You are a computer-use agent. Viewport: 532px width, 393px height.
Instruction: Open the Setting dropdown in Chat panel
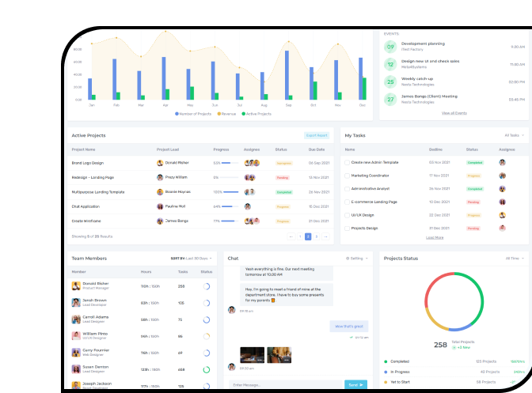click(x=358, y=258)
